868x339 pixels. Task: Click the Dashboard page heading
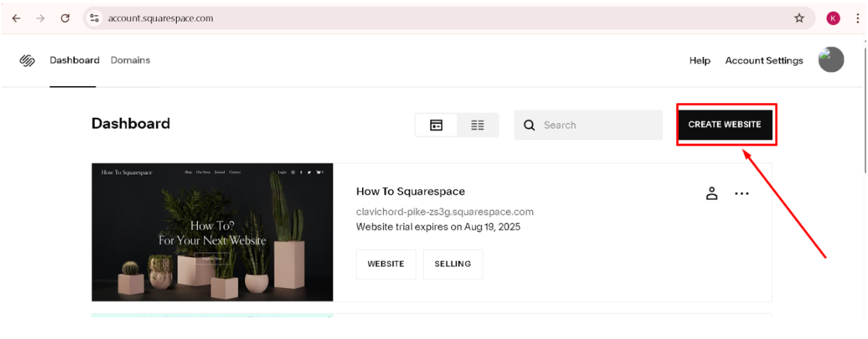tap(130, 124)
